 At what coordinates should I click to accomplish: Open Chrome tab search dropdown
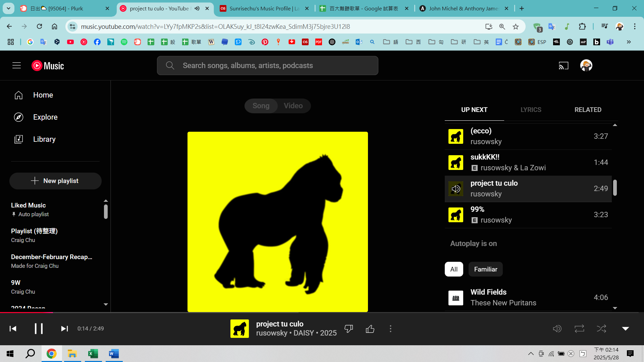click(x=8, y=8)
